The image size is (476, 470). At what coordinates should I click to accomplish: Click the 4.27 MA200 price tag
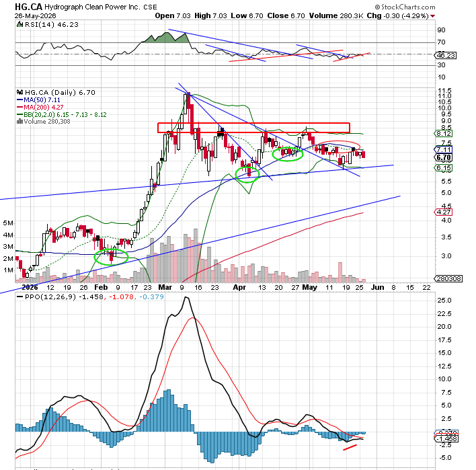444,212
